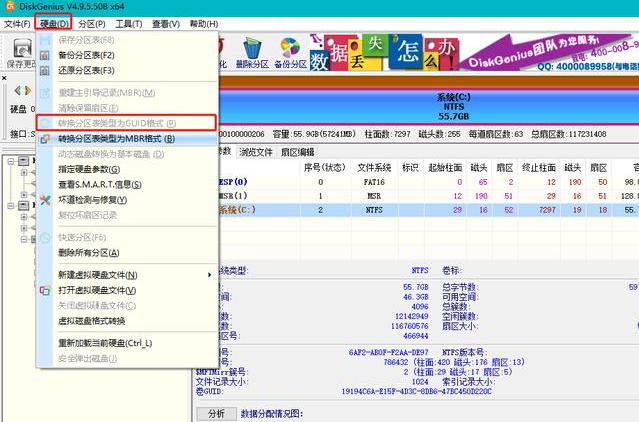Close the left panel with the x
The image size is (639, 422).
[x=4, y=77]
